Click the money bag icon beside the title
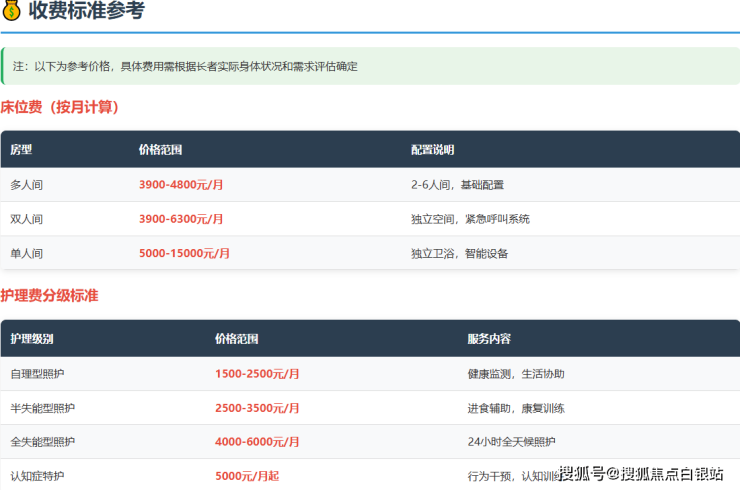Image resolution: width=740 pixels, height=490 pixels. coord(12,12)
